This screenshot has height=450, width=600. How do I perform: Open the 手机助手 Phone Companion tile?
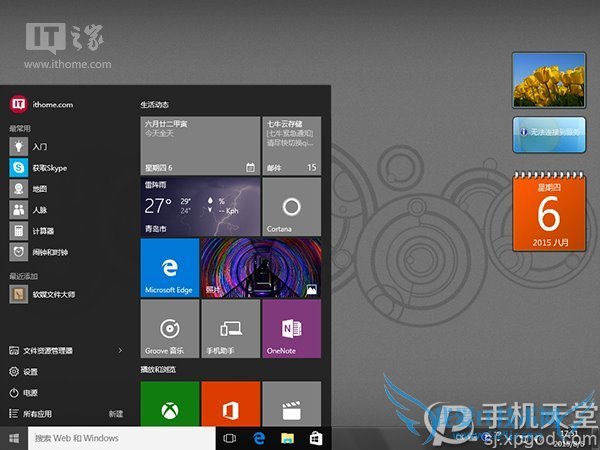pos(231,329)
